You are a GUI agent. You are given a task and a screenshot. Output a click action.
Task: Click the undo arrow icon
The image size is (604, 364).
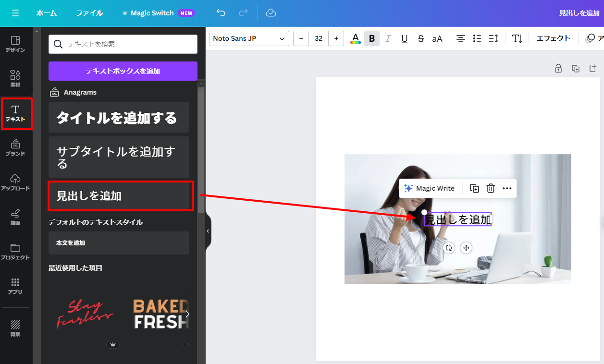pyautogui.click(x=221, y=13)
